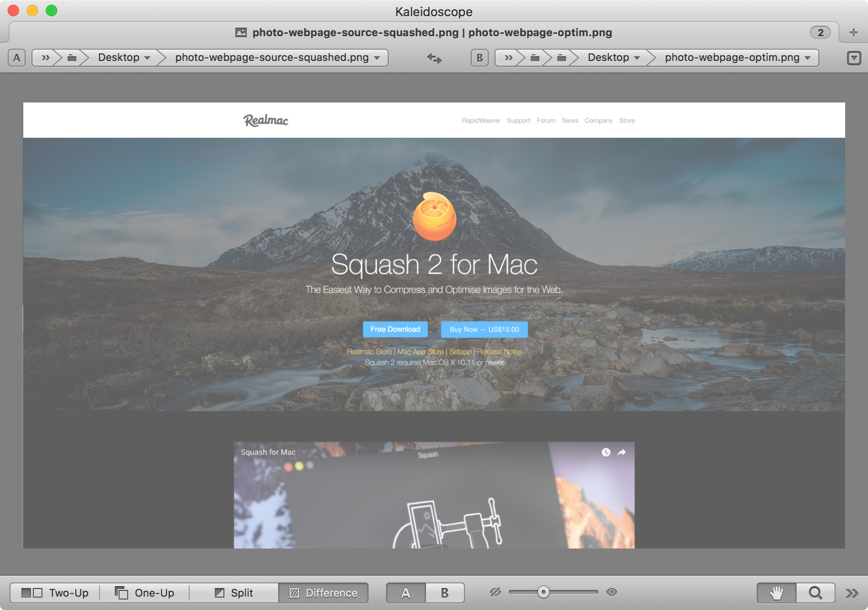The image size is (868, 610).
Task: Click the swap A and B files icon
Action: pyautogui.click(x=434, y=58)
